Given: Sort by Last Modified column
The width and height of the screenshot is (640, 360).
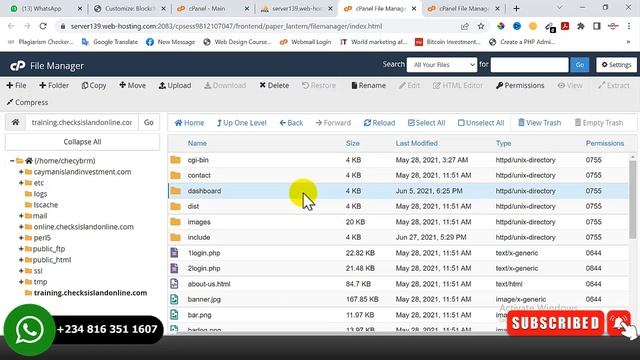Looking at the screenshot, I should pyautogui.click(x=416, y=143).
